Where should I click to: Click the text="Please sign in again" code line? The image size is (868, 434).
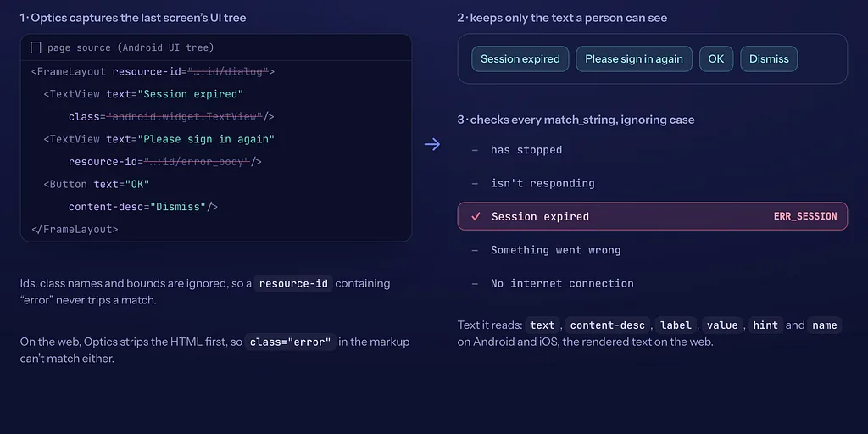159,139
